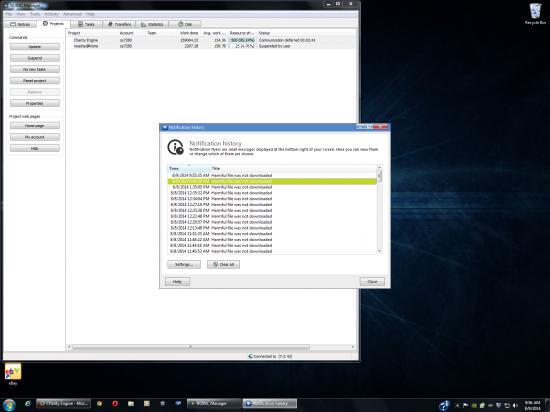The width and height of the screenshot is (550, 412).
Task: Click the notification list scrollbar down arrow
Action: coord(380,251)
